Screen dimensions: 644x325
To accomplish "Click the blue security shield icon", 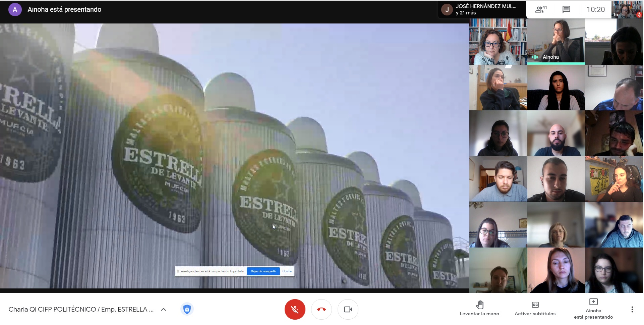I will tap(187, 309).
